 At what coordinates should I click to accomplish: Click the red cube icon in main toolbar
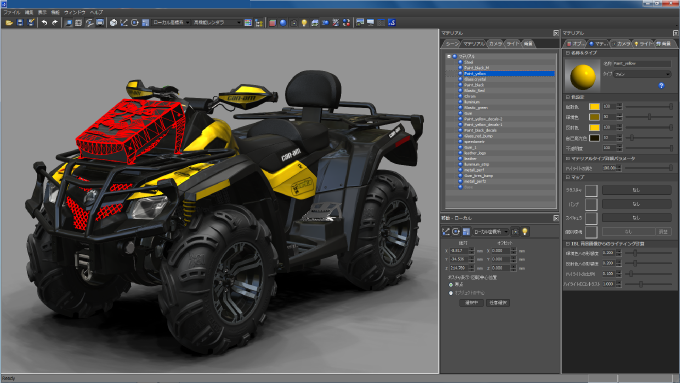tap(272, 23)
